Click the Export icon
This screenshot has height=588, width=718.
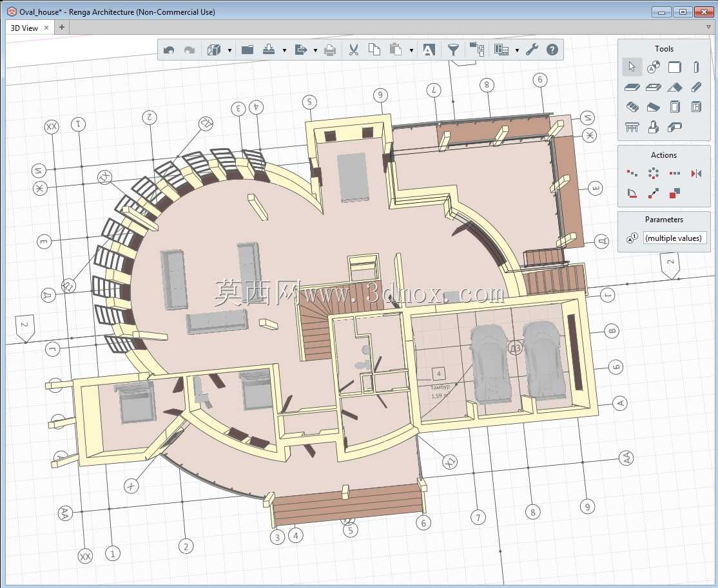[300, 50]
